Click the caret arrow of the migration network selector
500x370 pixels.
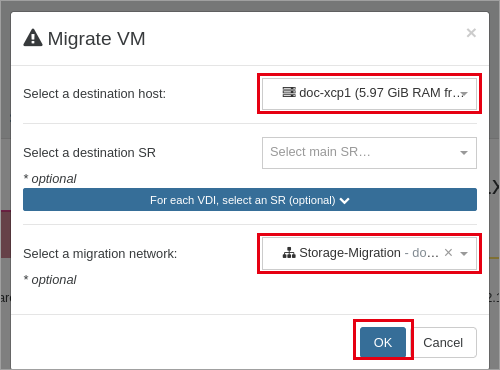464,254
